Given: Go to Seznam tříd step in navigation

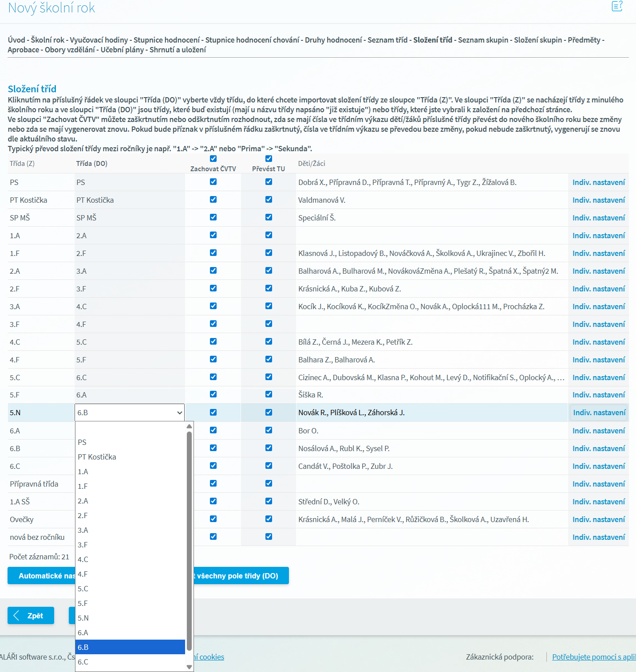Looking at the screenshot, I should click(x=387, y=40).
